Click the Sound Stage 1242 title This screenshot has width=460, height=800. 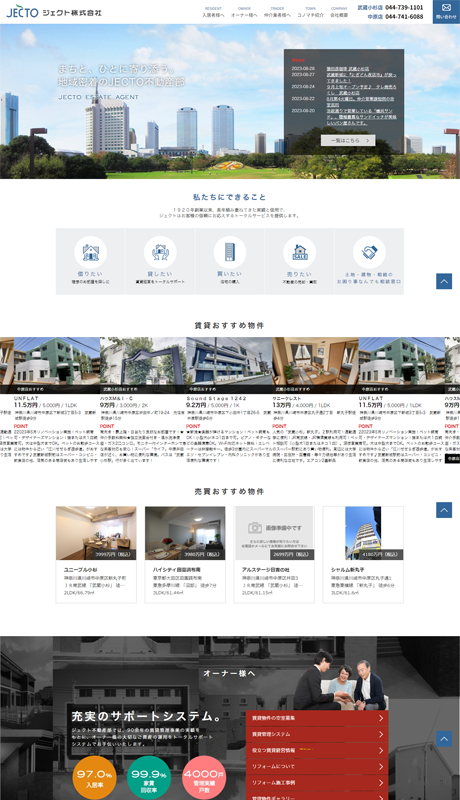[216, 398]
